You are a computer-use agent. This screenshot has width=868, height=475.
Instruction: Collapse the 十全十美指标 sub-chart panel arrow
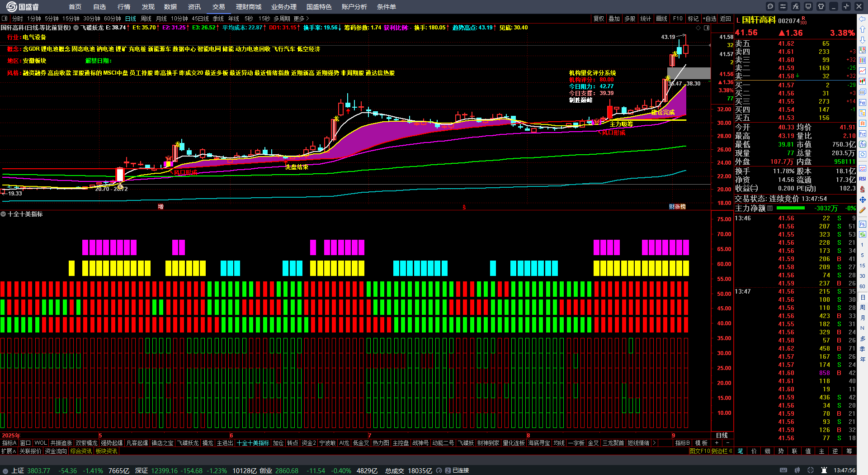[x=3, y=214]
